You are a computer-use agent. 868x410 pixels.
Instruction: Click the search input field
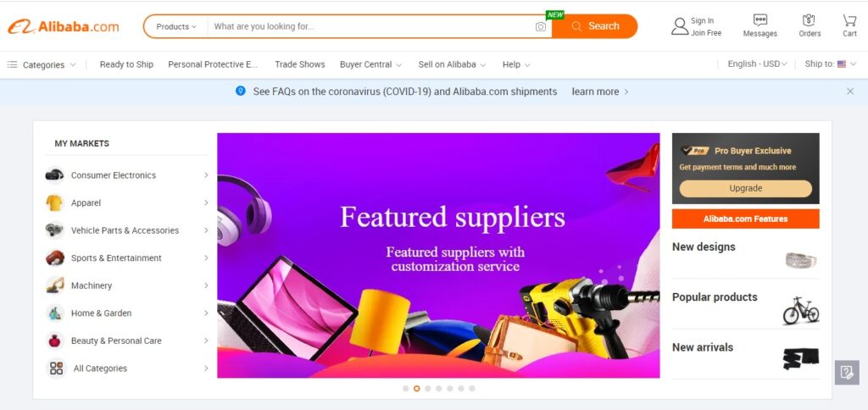[371, 26]
